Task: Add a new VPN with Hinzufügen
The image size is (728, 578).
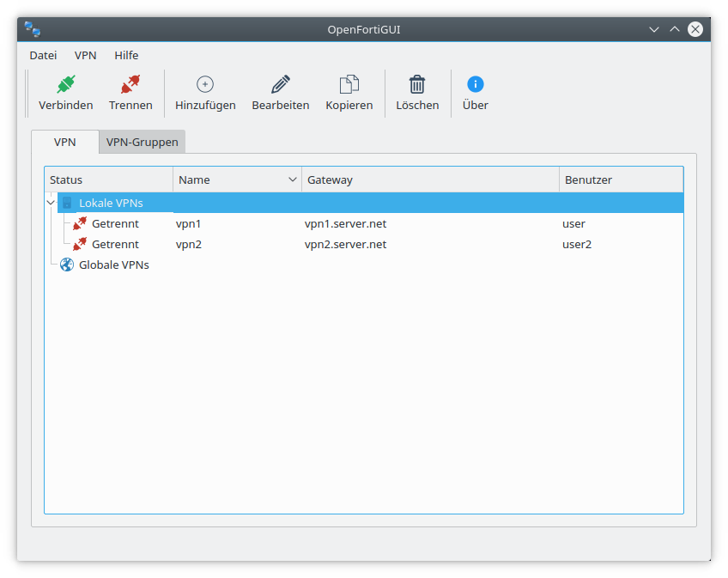Action: [205, 84]
